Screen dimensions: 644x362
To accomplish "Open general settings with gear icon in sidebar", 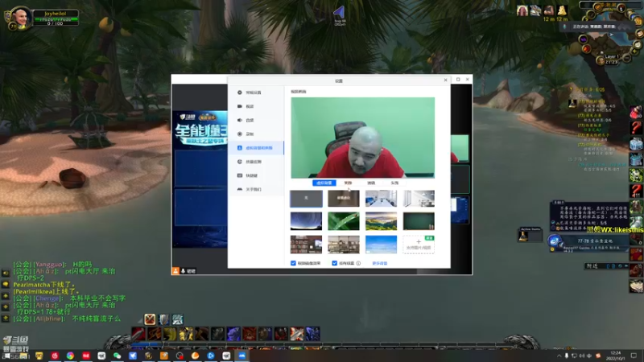I will click(255, 93).
